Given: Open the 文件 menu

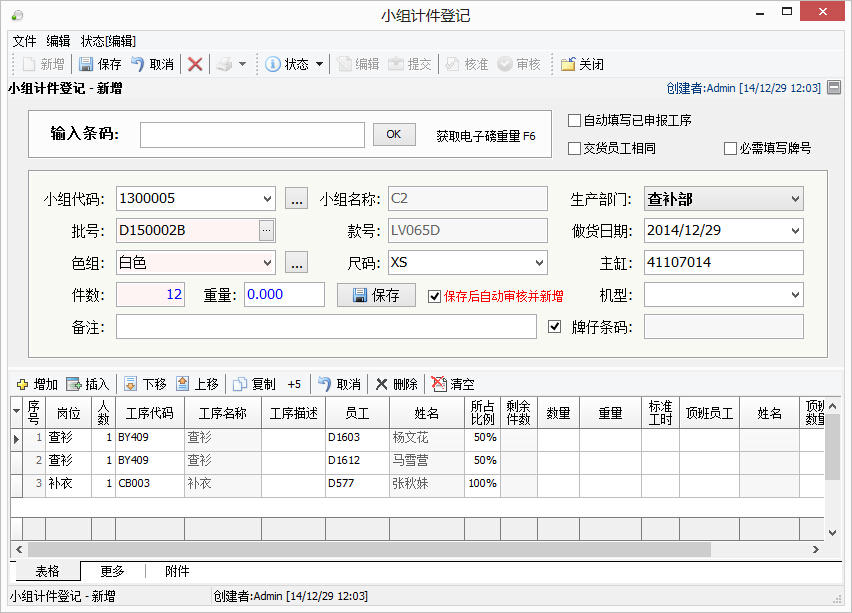Looking at the screenshot, I should 24,41.
